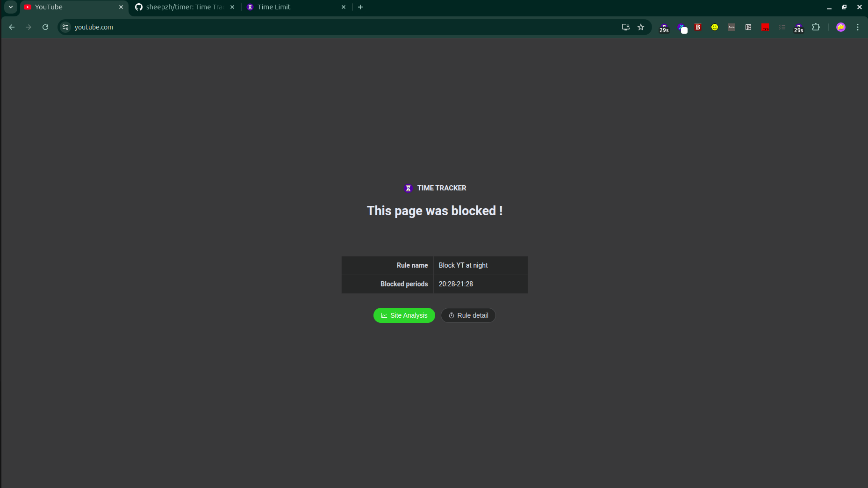Click the red .ICO extension icon

pos(765,27)
